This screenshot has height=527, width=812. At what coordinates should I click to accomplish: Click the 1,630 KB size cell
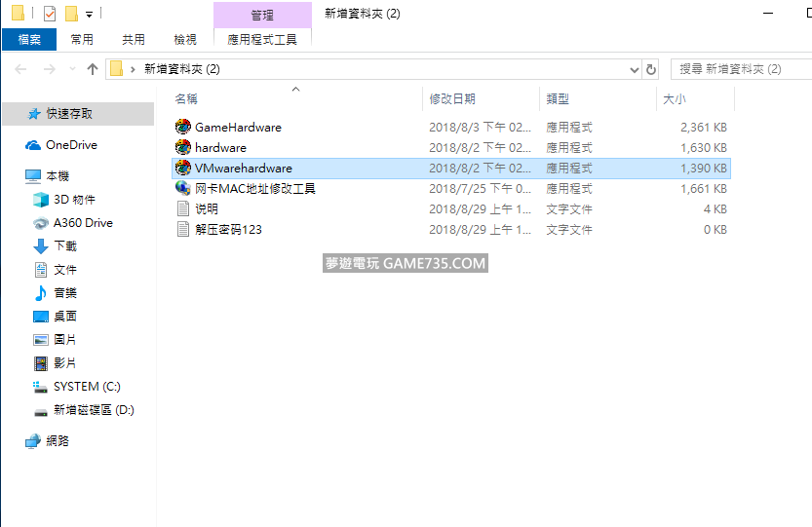[x=703, y=147]
